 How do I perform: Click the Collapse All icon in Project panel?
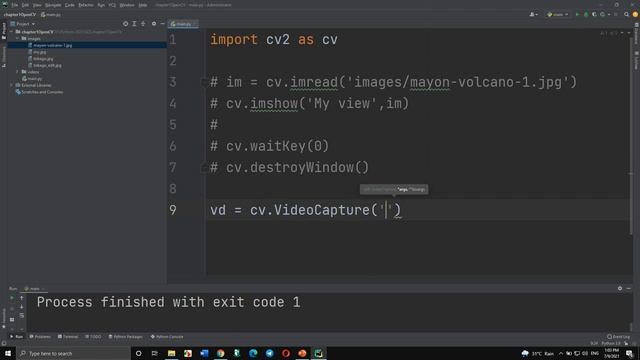[143, 24]
